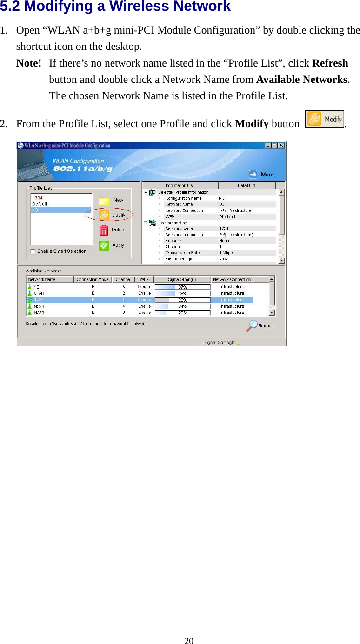This screenshot has height=644, width=360.
Task: Click the 24% signal strength bar
Action: 182,307
